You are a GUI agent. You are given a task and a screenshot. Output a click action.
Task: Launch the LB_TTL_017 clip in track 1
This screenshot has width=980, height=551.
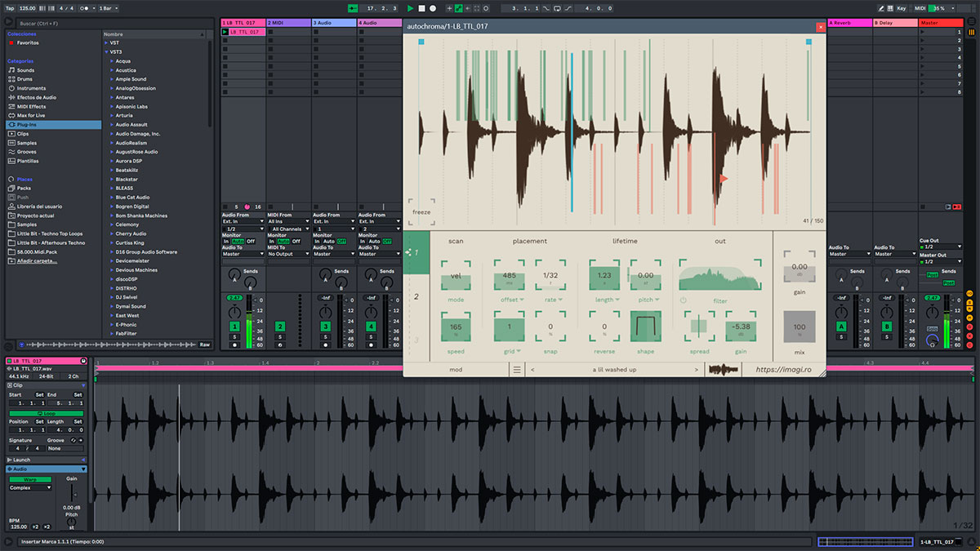pyautogui.click(x=225, y=32)
